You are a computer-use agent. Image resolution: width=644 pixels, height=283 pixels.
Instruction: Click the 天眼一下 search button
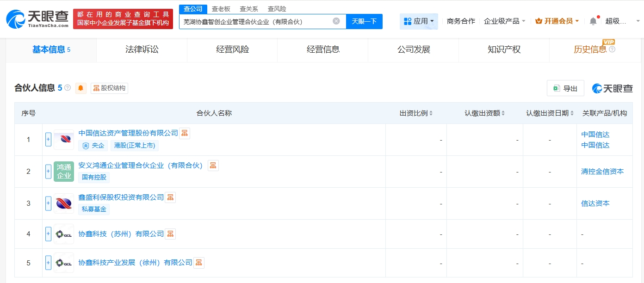[365, 21]
